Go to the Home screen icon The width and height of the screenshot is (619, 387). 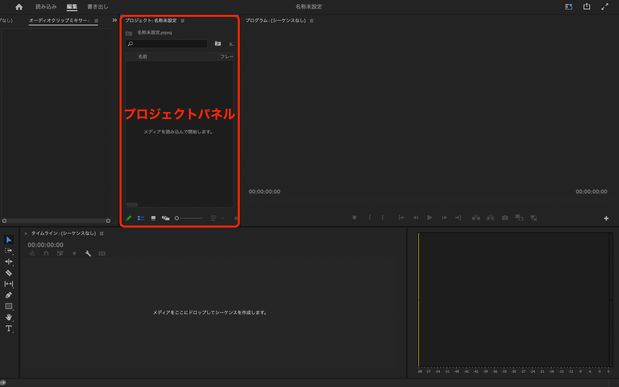coord(19,7)
